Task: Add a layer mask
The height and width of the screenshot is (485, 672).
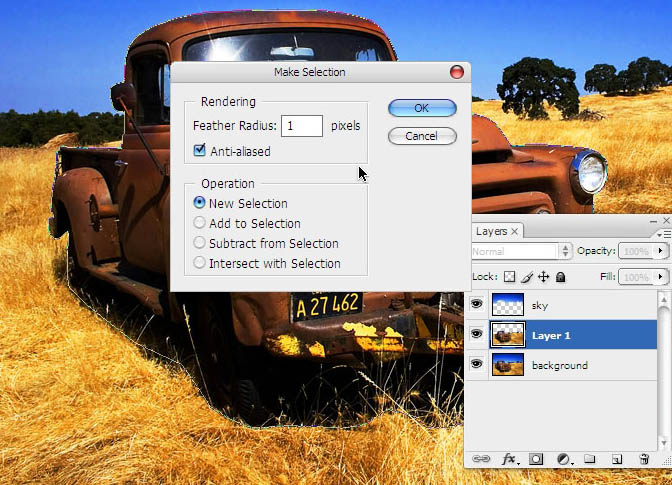Action: coord(536,459)
